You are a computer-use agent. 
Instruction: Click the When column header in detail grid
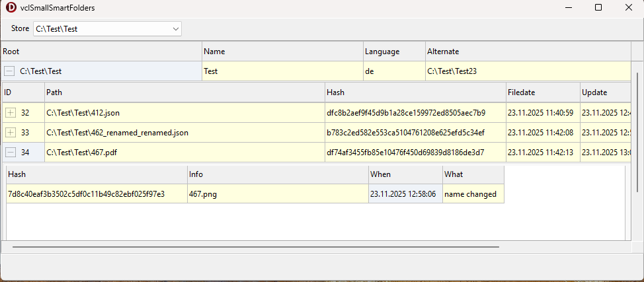(405, 174)
